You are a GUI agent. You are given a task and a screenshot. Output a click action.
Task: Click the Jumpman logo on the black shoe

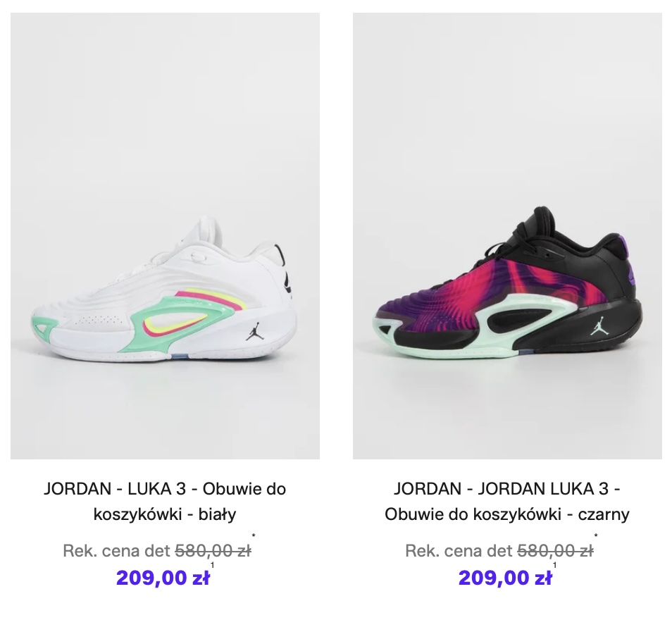[x=598, y=326]
